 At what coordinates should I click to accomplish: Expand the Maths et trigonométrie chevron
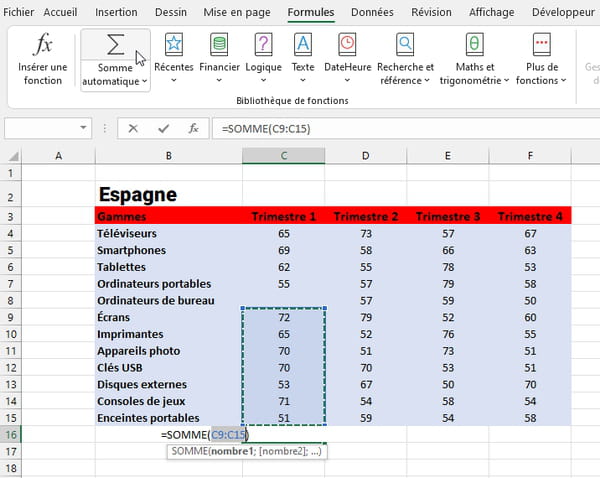tap(506, 80)
